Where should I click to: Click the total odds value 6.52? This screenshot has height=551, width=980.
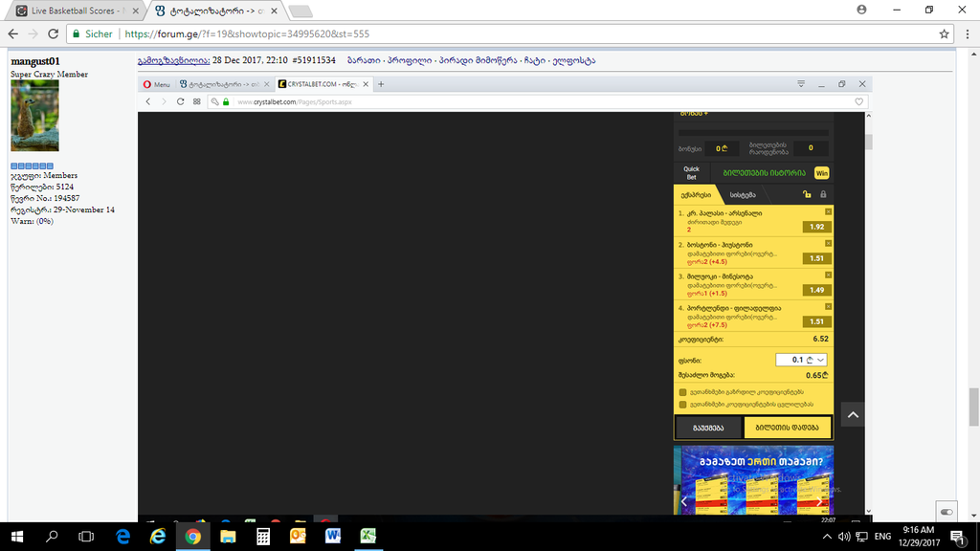820,339
